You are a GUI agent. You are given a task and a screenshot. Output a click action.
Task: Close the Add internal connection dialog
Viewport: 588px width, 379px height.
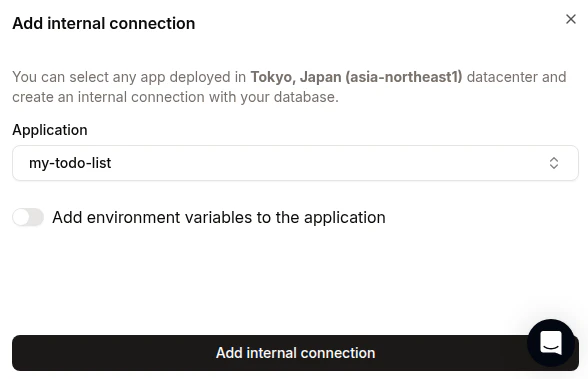[x=571, y=19]
